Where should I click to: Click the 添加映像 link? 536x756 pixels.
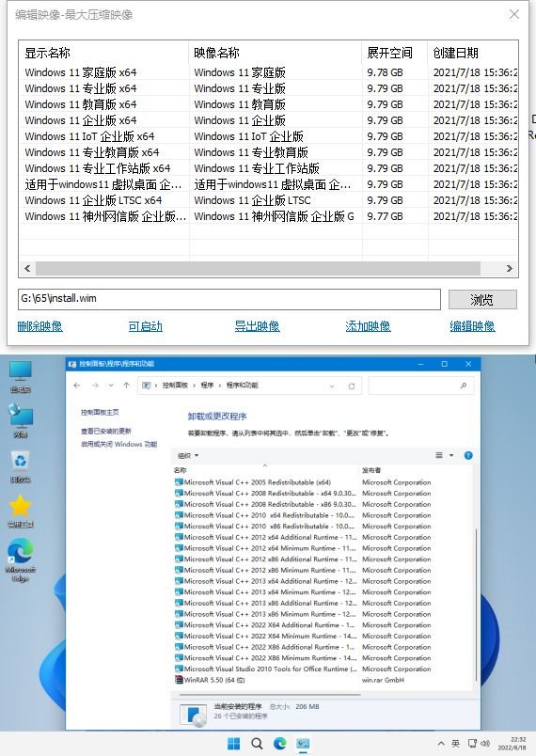click(368, 326)
